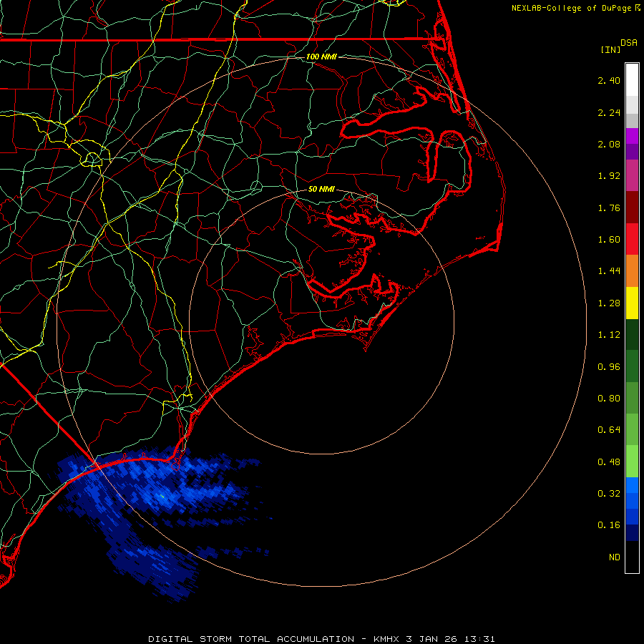Click the [IN] units label
644x644 pixels.
610,49
